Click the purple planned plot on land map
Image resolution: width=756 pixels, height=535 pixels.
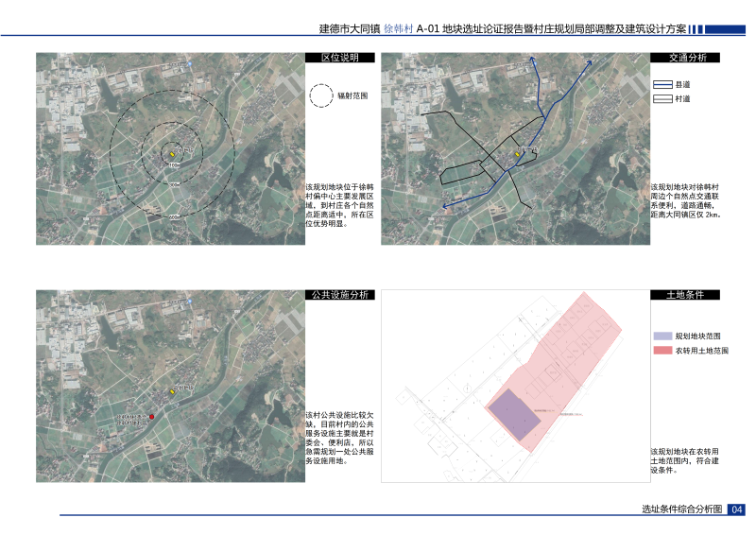[517, 414]
